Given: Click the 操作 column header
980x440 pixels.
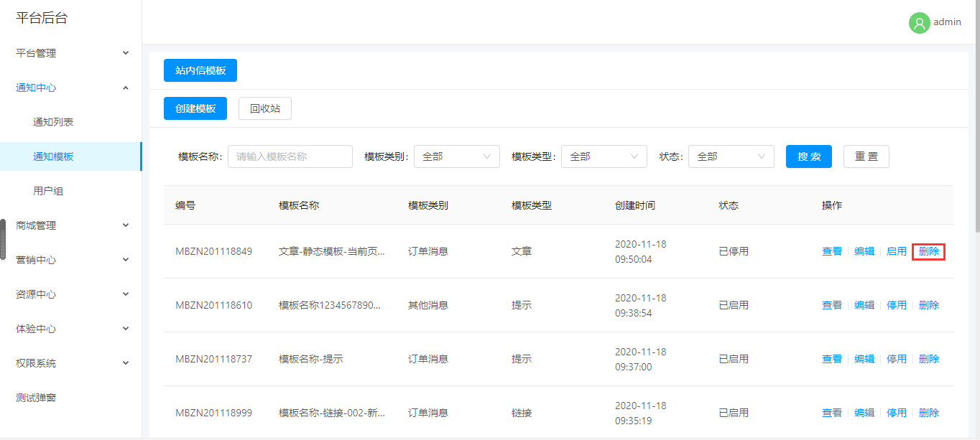Looking at the screenshot, I should coord(832,205).
